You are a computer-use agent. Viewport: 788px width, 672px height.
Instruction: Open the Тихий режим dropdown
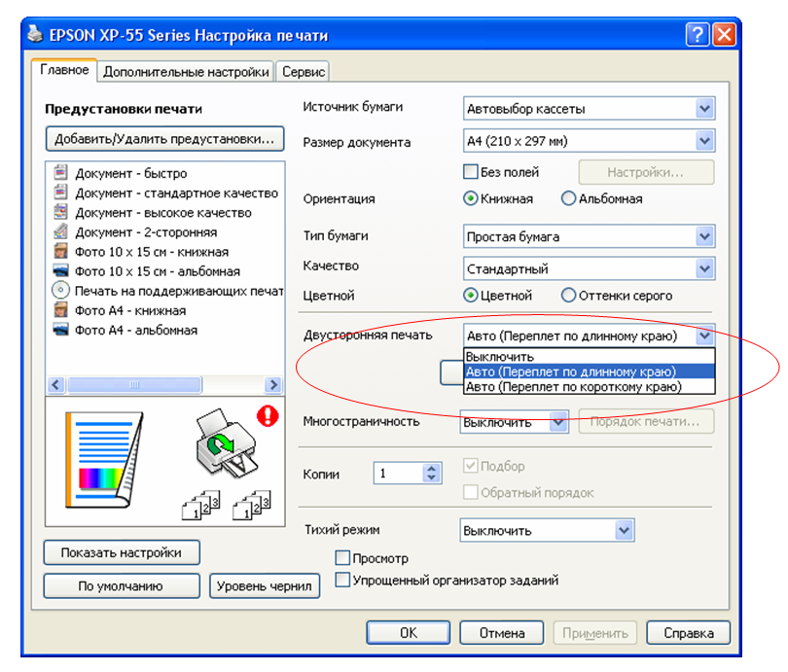547,530
